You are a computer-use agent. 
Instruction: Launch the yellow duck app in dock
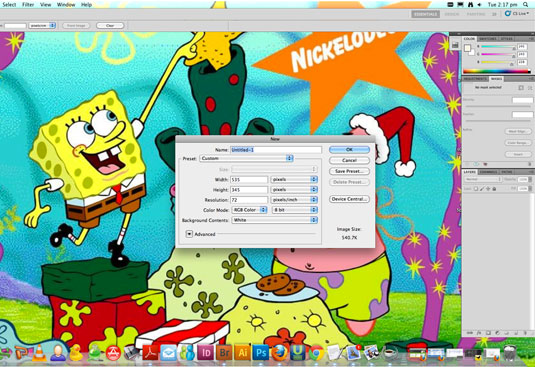tap(76, 353)
